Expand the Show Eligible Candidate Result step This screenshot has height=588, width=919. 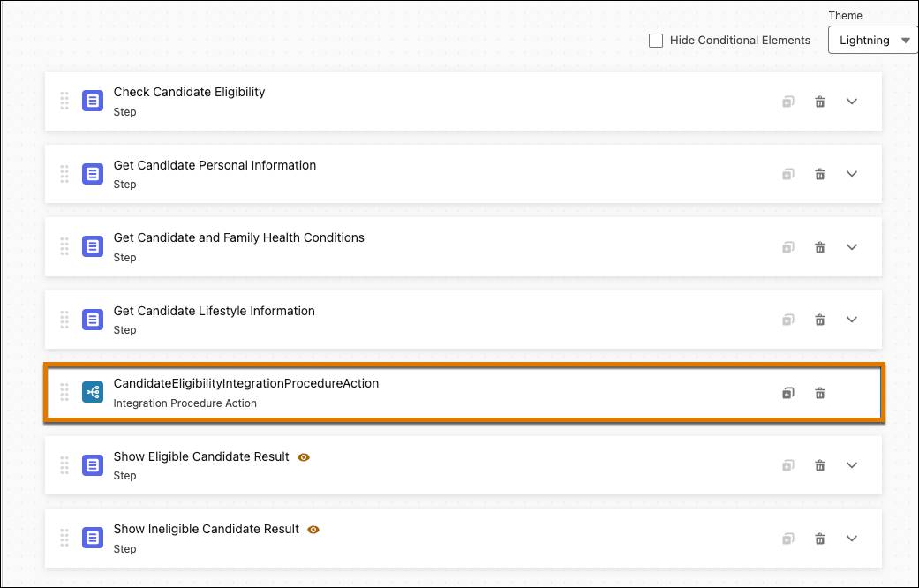[x=852, y=465]
